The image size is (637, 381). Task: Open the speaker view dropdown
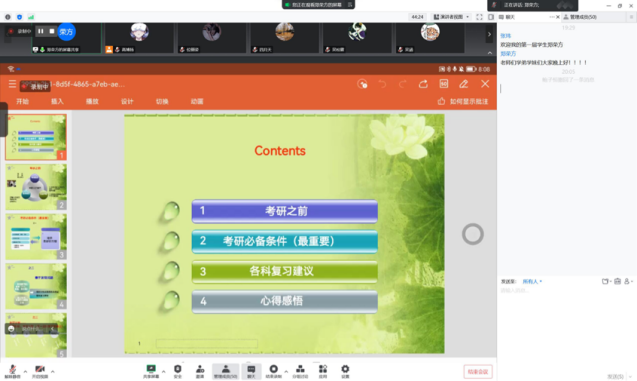(451, 17)
